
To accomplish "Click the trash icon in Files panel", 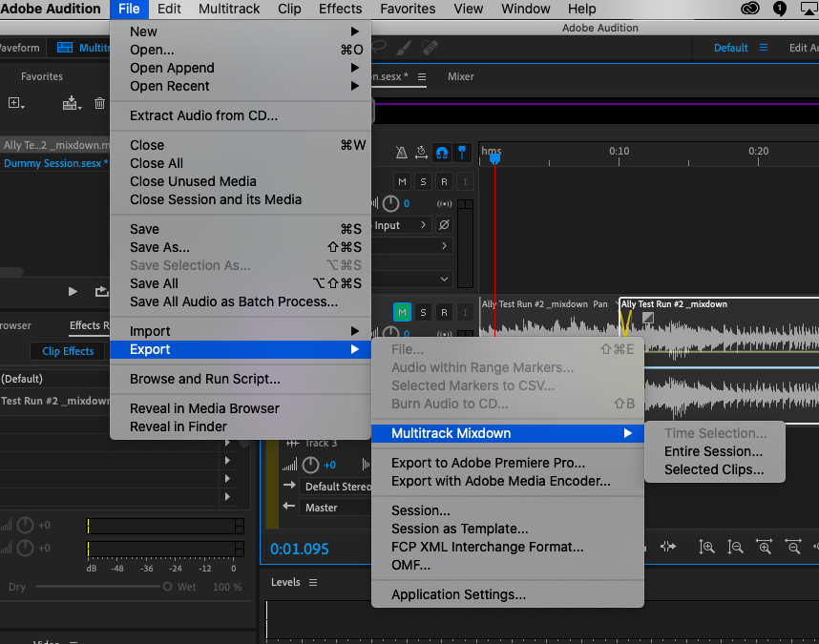I will (x=99, y=103).
